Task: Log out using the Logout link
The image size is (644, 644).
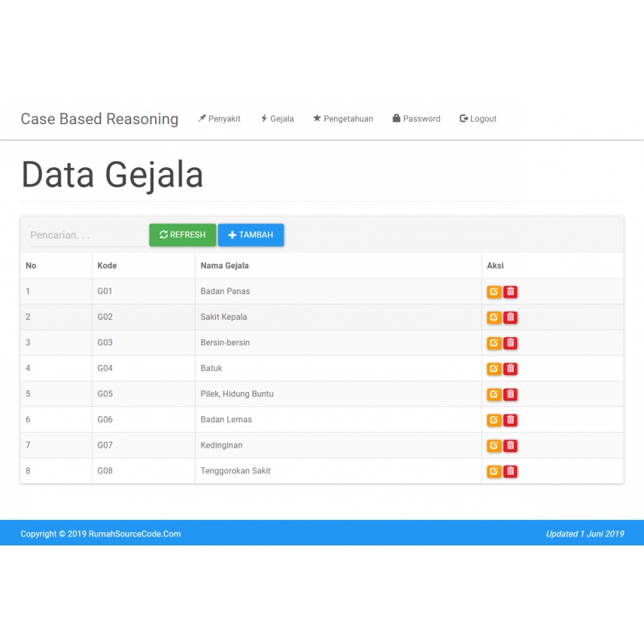Action: tap(478, 119)
